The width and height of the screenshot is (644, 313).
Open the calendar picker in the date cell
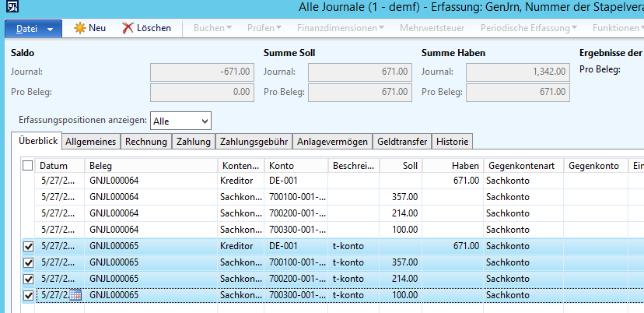click(x=75, y=295)
